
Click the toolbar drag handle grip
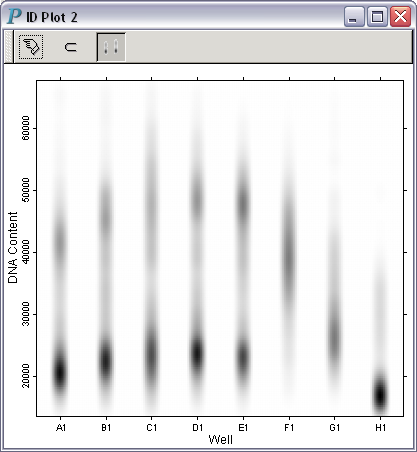9,47
